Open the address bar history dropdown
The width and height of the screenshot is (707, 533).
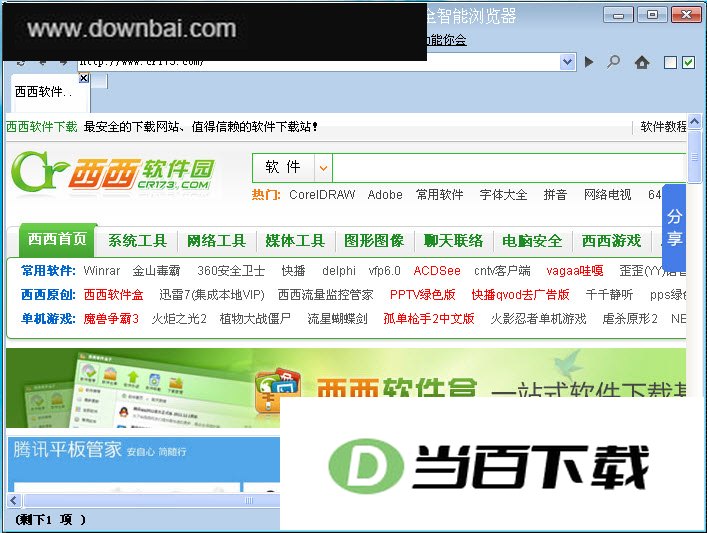pos(568,62)
